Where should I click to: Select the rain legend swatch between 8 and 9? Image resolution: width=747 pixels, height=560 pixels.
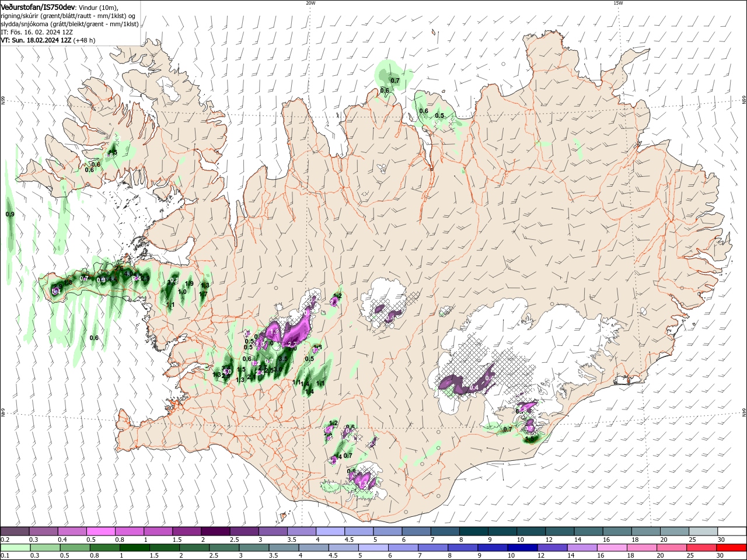(462, 548)
